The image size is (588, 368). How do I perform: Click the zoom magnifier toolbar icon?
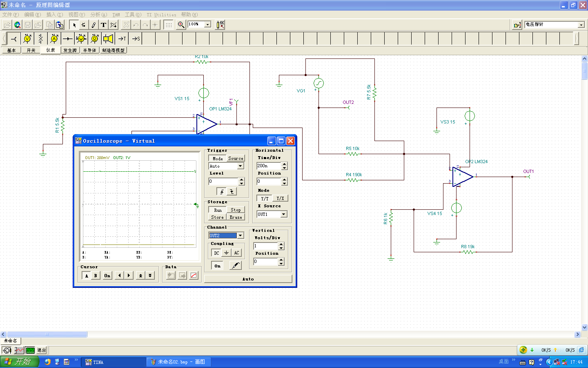click(x=181, y=25)
